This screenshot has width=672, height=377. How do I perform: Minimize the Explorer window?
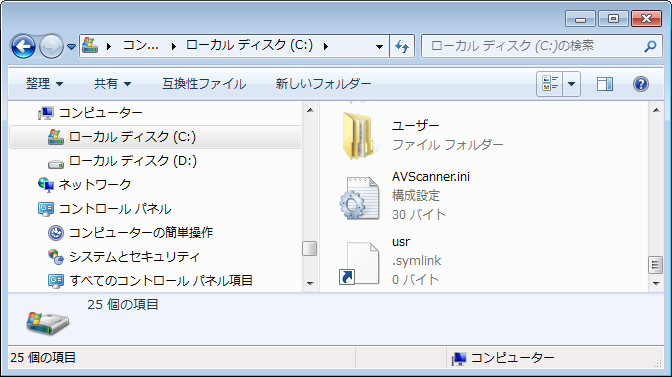point(580,19)
